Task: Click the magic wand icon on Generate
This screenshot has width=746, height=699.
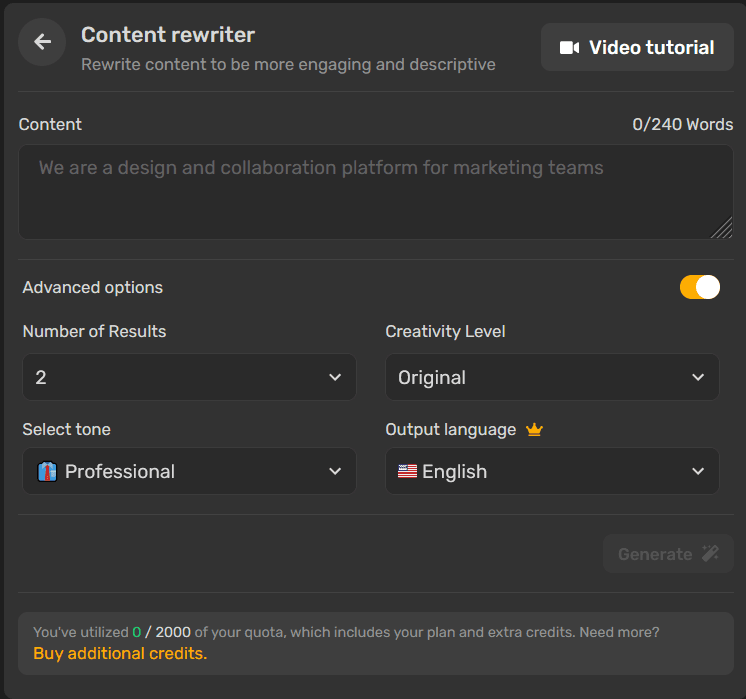Action: [x=710, y=554]
